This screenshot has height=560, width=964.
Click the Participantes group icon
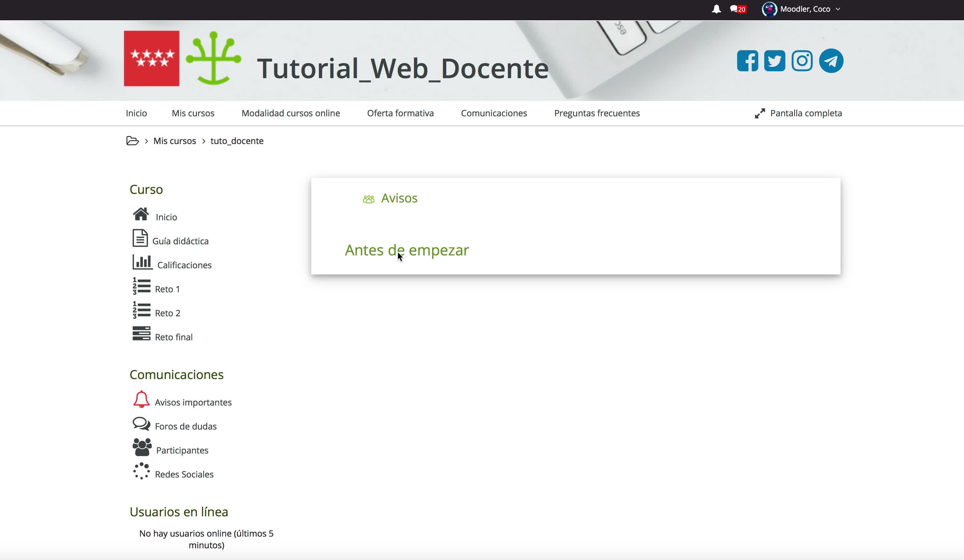[142, 447]
